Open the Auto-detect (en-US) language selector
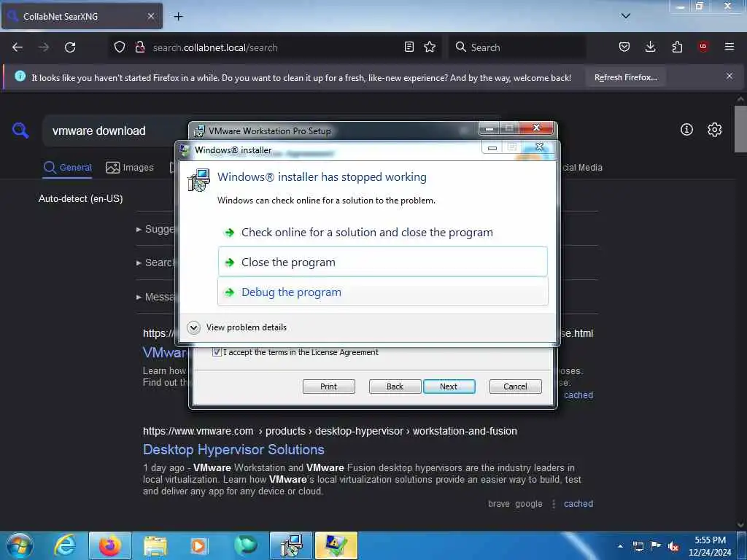 80,198
